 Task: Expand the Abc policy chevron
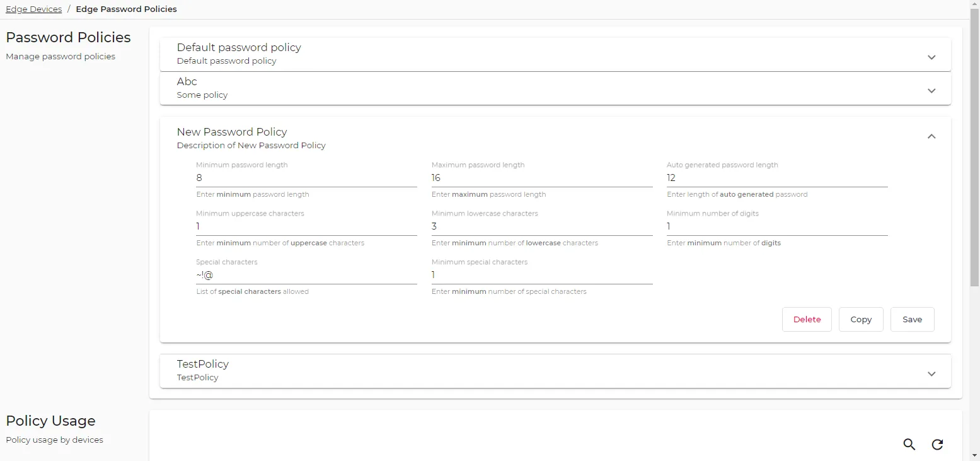pyautogui.click(x=931, y=91)
